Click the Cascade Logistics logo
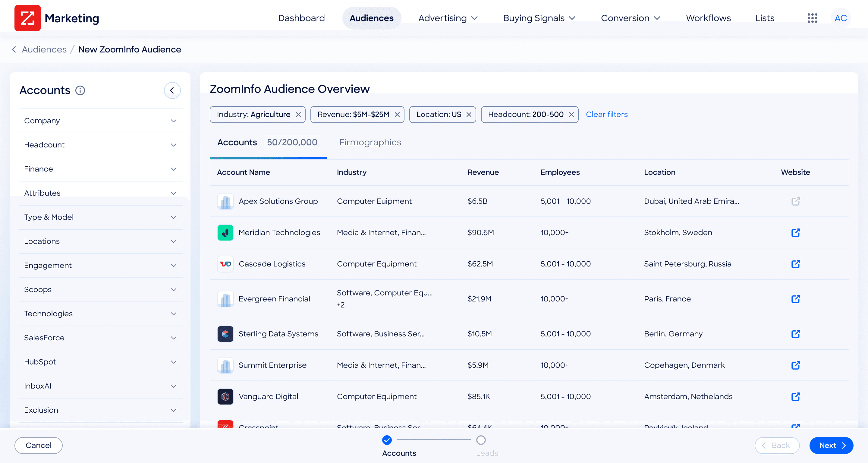868x463 pixels. click(225, 264)
